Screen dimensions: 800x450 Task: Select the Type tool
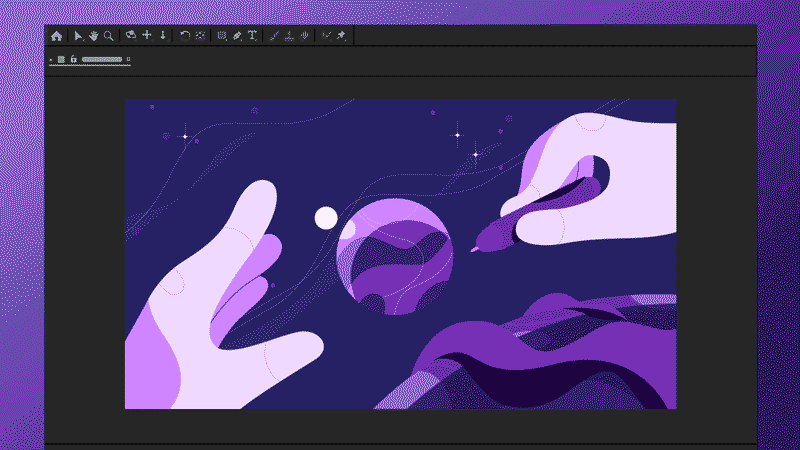point(252,35)
